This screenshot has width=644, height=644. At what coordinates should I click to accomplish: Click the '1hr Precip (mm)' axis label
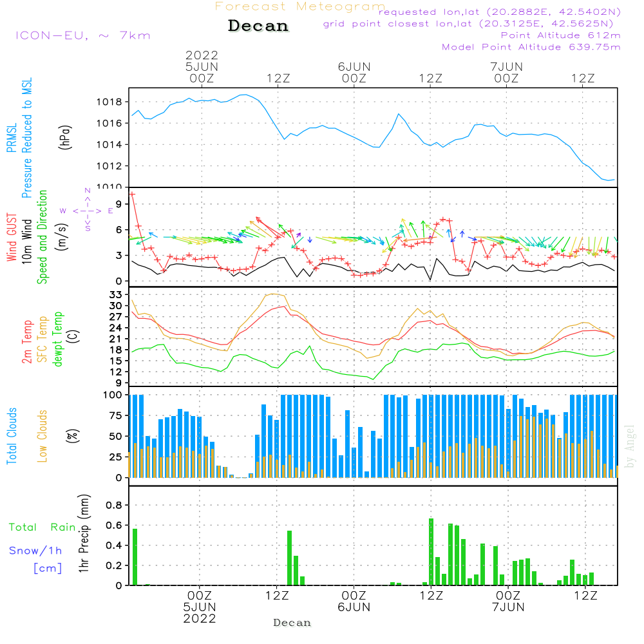tap(83, 533)
